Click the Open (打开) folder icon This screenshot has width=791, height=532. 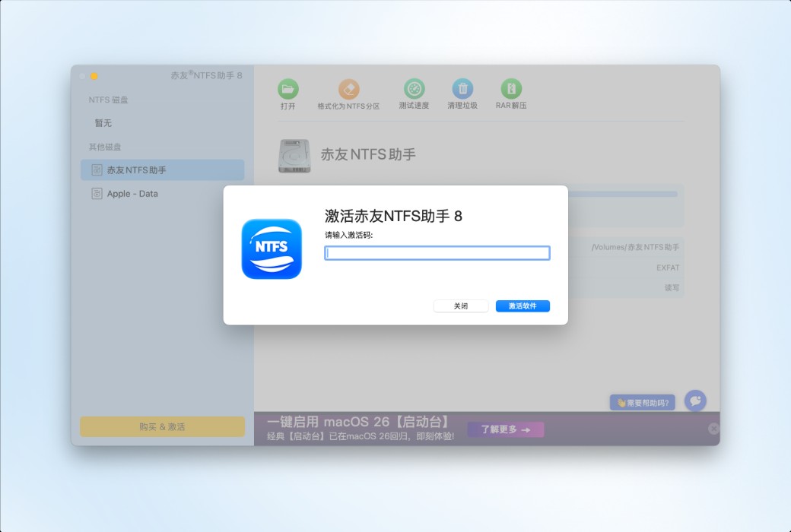tap(288, 89)
